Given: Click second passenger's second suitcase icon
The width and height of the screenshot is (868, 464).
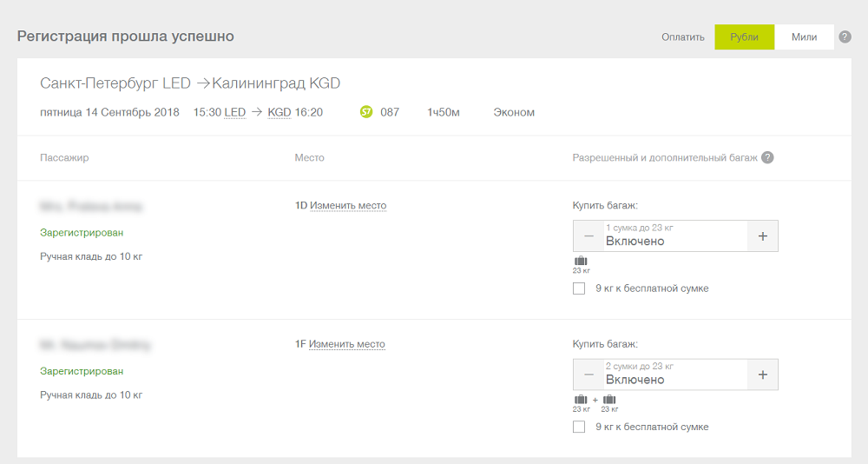Looking at the screenshot, I should [609, 400].
